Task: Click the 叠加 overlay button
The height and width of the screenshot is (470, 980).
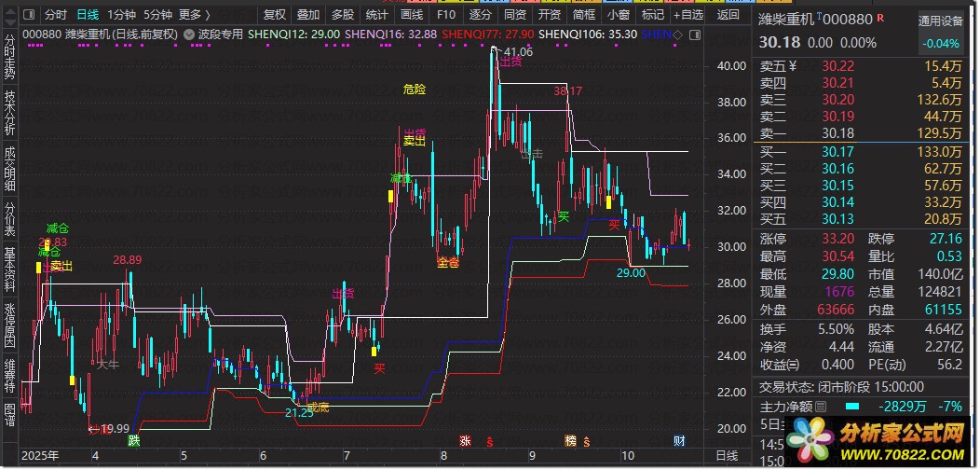Action: tap(308, 14)
